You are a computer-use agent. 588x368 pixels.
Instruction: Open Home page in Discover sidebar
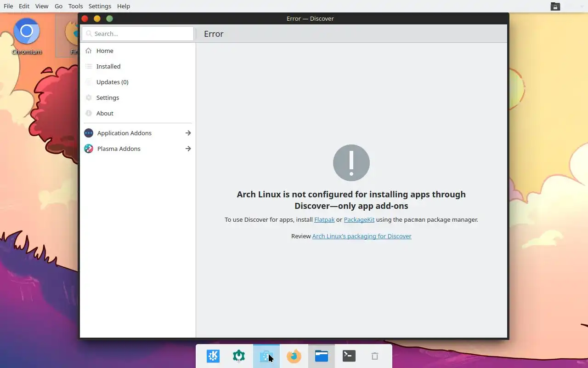coord(138,51)
